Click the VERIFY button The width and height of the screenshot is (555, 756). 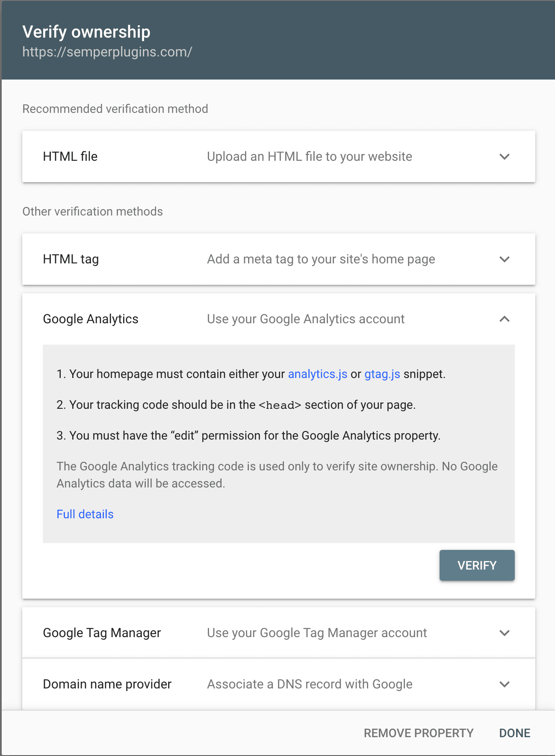(477, 565)
